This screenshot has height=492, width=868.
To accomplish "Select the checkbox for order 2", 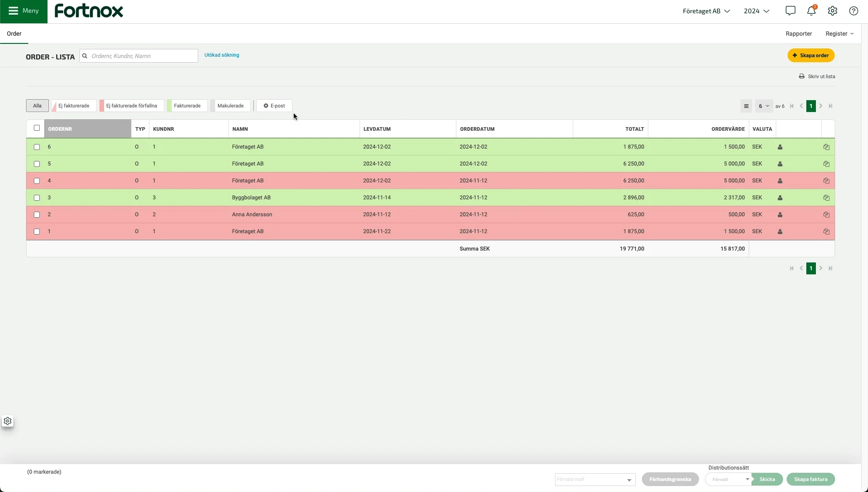I will 37,215.
